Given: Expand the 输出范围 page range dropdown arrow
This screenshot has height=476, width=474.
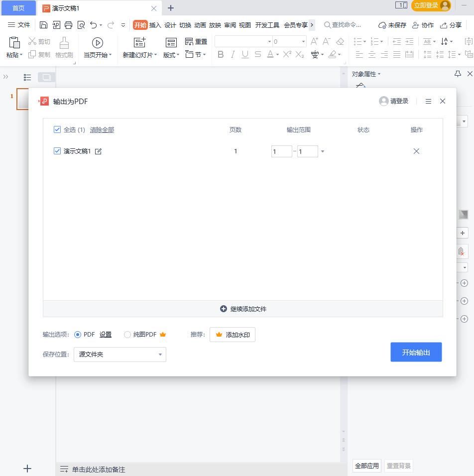Looking at the screenshot, I should click(323, 151).
